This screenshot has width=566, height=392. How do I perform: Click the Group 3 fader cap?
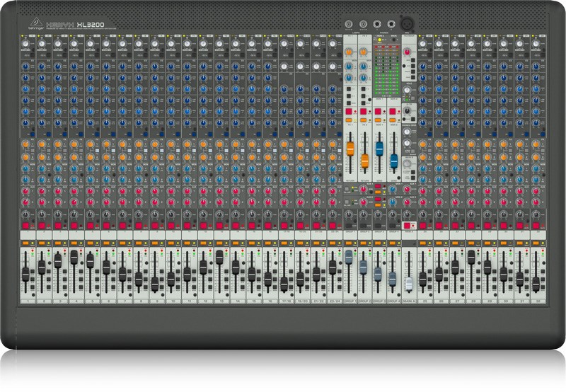click(x=378, y=275)
